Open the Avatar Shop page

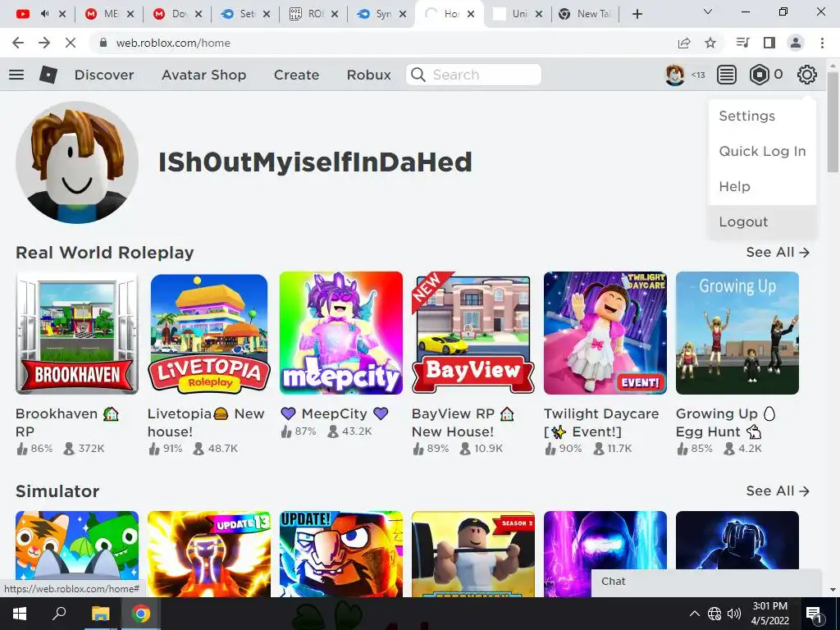(x=204, y=75)
